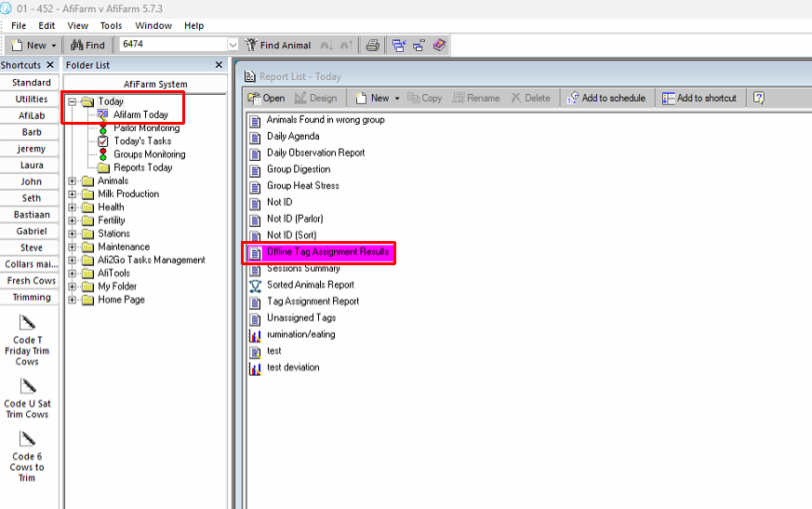Expand the Health folder node

[x=73, y=208]
